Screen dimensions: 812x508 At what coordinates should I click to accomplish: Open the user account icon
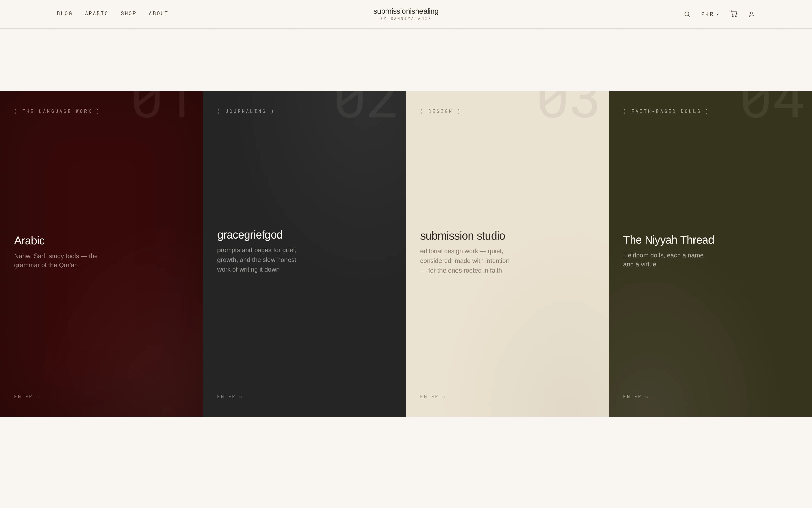point(752,14)
